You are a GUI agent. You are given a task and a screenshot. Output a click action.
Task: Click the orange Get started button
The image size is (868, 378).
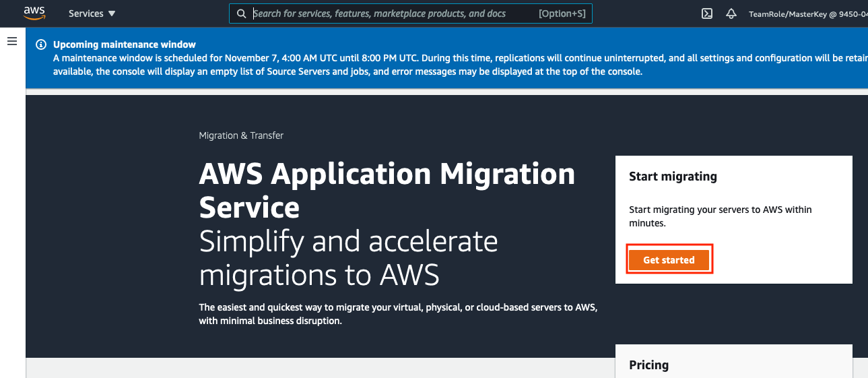point(669,260)
